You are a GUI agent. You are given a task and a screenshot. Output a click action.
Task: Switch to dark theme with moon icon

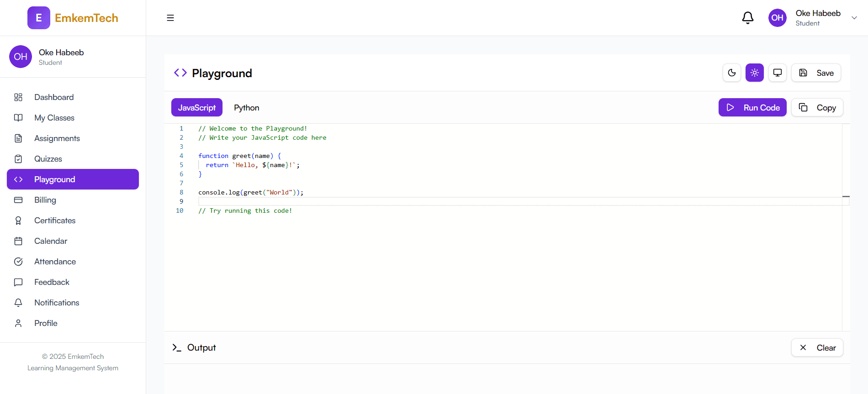(731, 73)
